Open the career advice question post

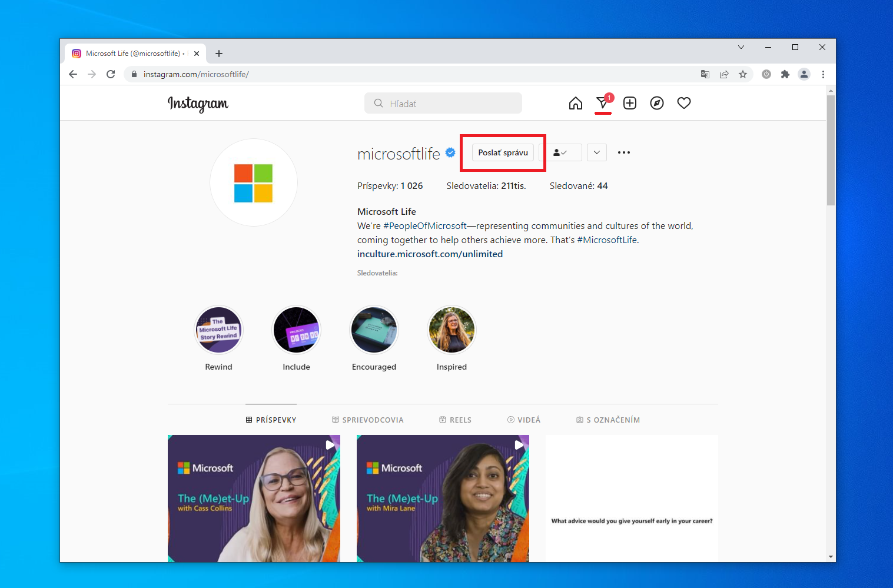(632, 499)
